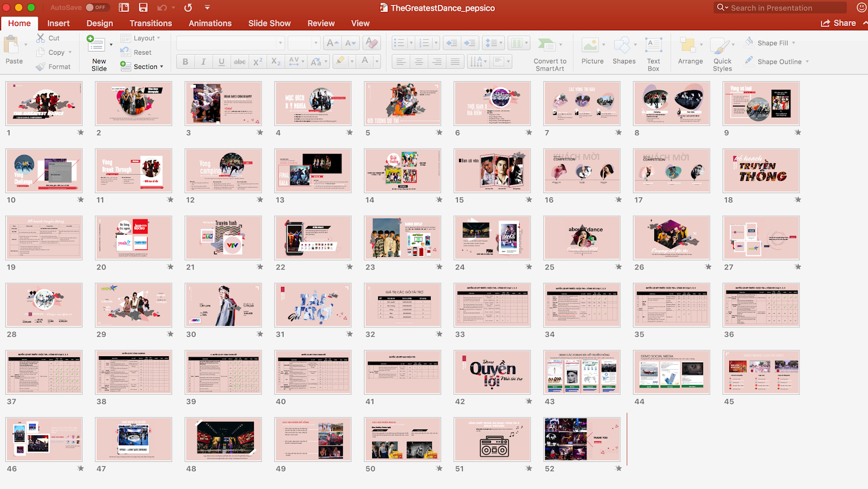The height and width of the screenshot is (489, 868).
Task: Open the Slide Show ribbon tab
Action: pos(269,23)
